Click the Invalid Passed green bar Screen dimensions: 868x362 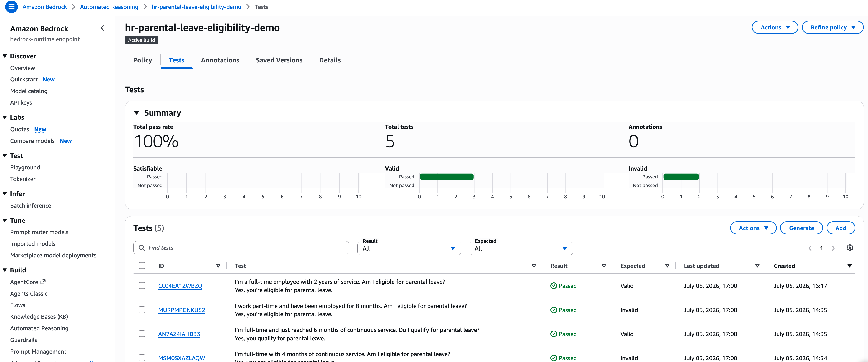pos(681,177)
